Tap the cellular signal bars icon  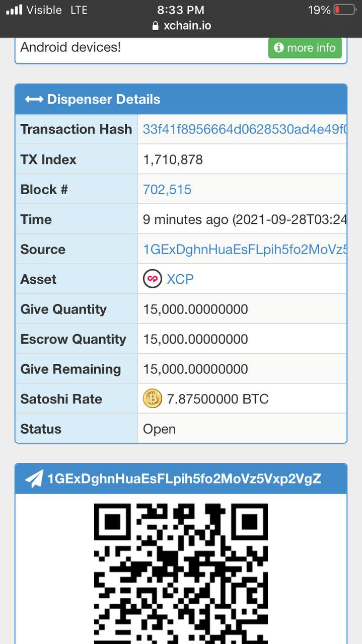14,10
